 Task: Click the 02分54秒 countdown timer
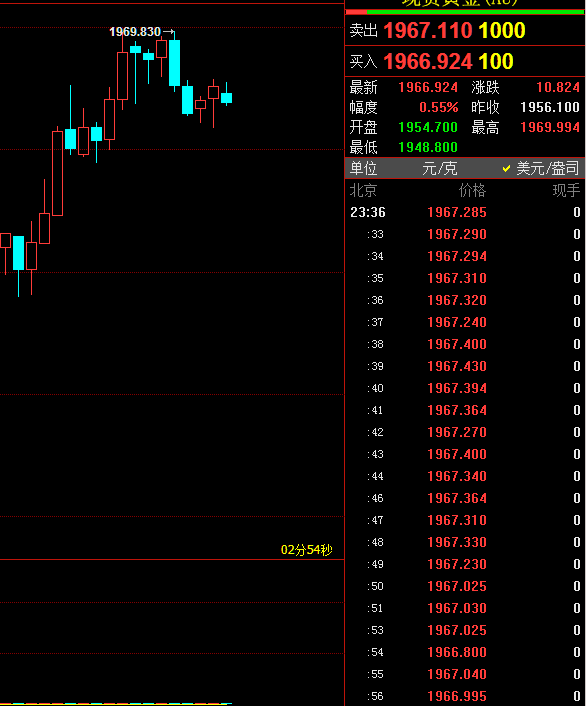(x=307, y=550)
